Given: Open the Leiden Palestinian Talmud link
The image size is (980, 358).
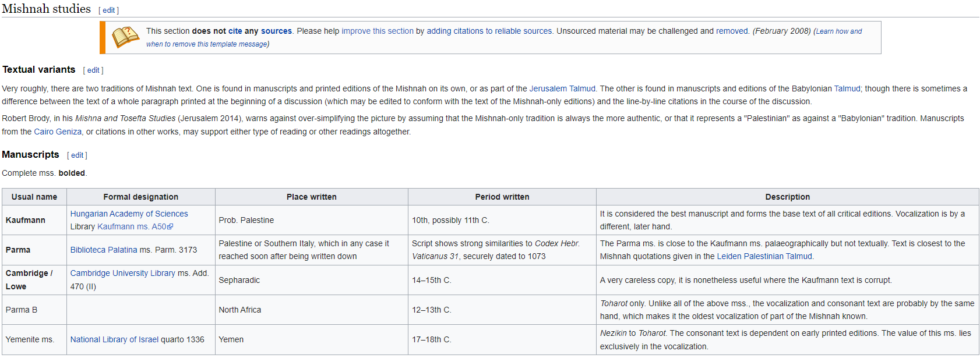Looking at the screenshot, I should pyautogui.click(x=764, y=257).
